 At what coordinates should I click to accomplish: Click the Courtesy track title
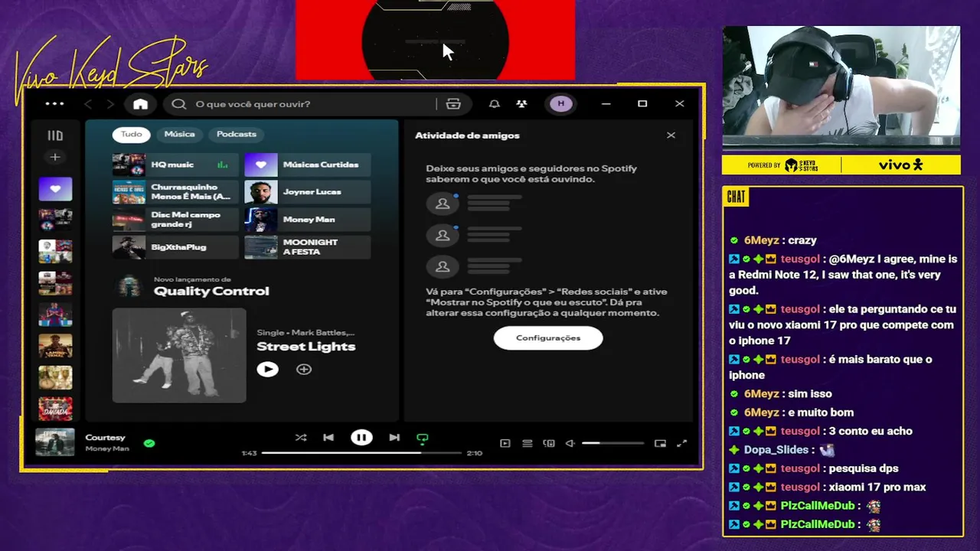[106, 438]
